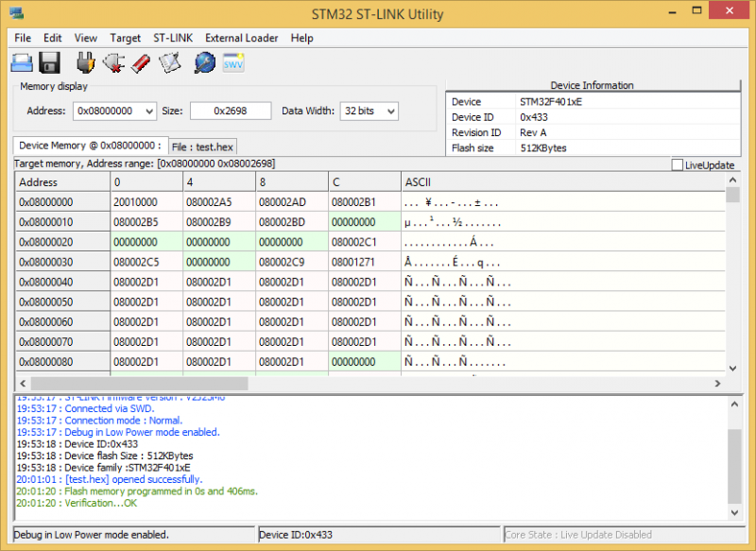Click row address 0x08000050
Screen dimensions: 756x551
pyautogui.click(x=62, y=302)
